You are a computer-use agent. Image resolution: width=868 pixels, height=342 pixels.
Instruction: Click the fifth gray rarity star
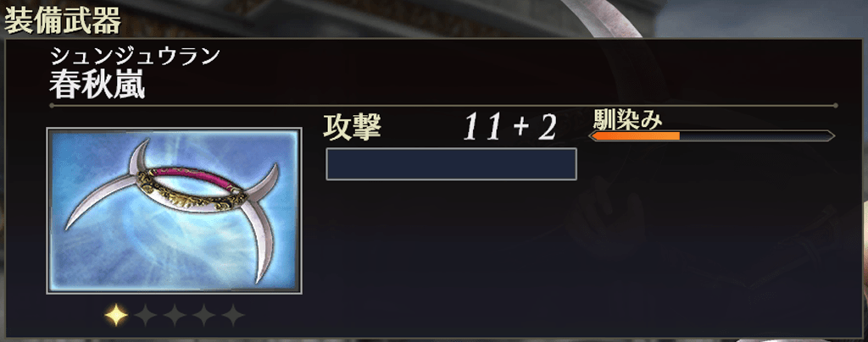[233, 316]
